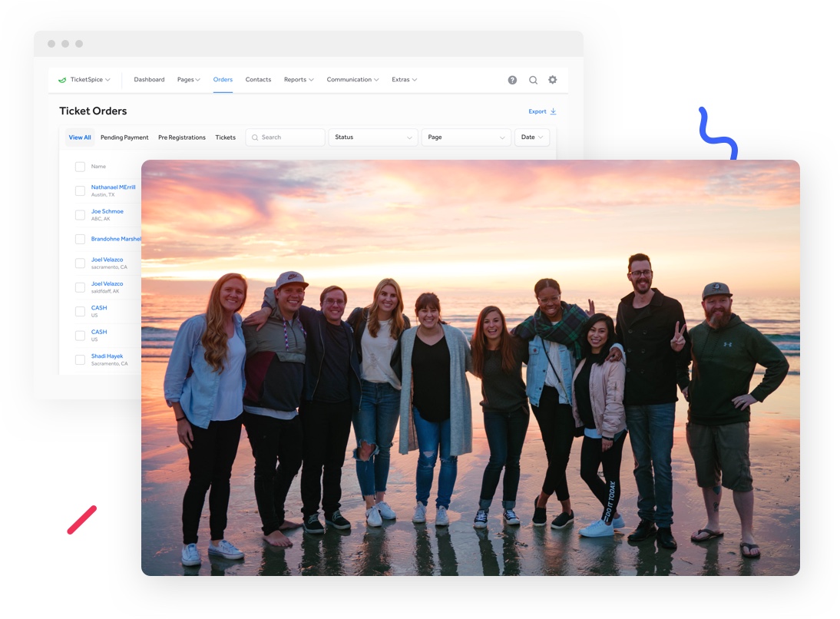840x619 pixels.
Task: Open the Status filter dropdown
Action: pos(372,137)
